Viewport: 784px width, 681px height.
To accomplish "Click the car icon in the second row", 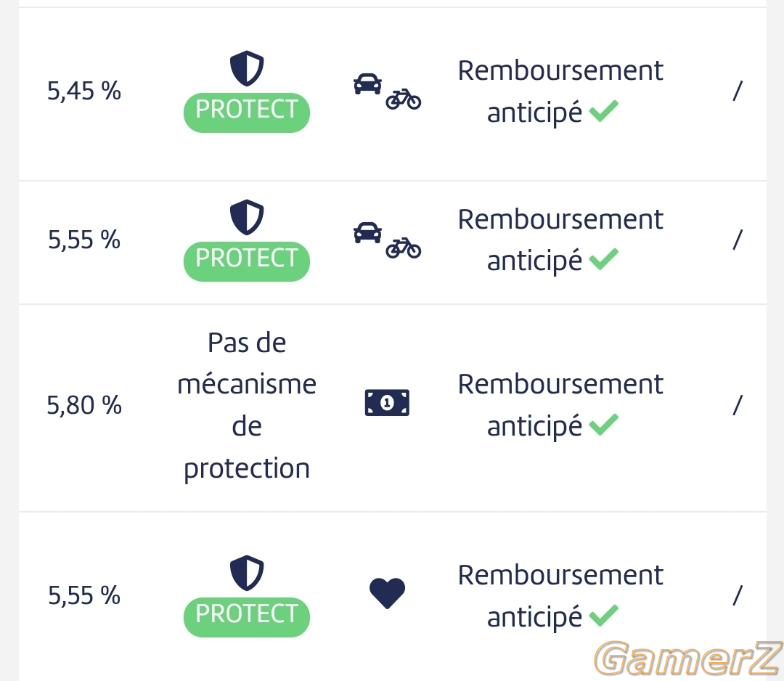I will [x=367, y=232].
